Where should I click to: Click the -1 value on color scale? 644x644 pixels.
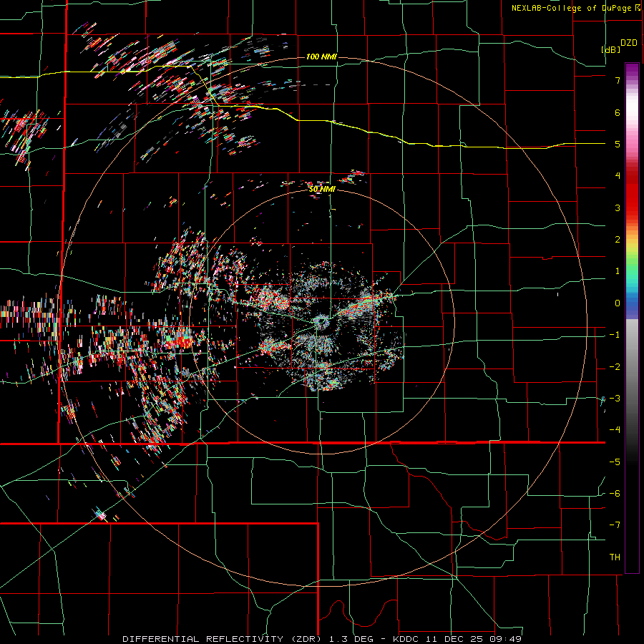pos(615,335)
